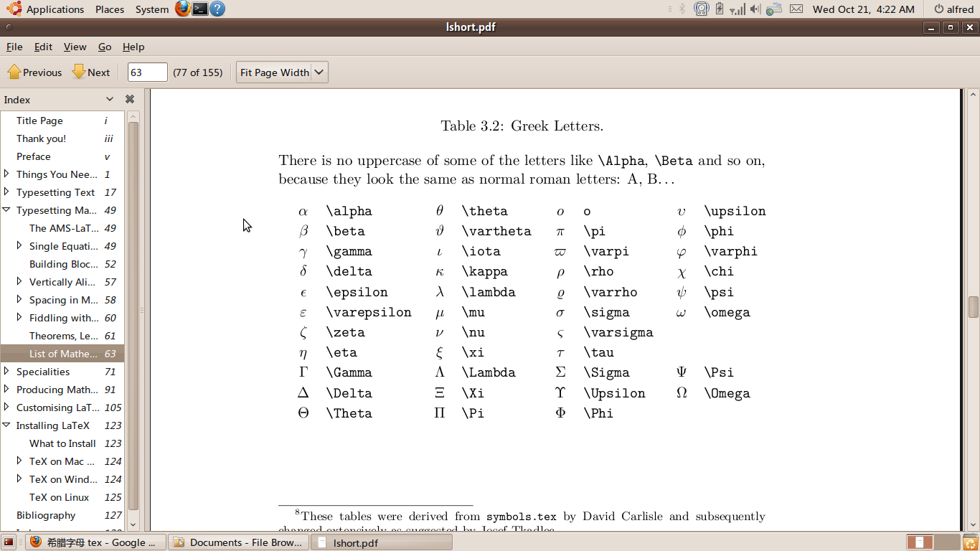This screenshot has height=551, width=980.
Task: Select List of Mathe... index entry
Action: pyautogui.click(x=62, y=354)
